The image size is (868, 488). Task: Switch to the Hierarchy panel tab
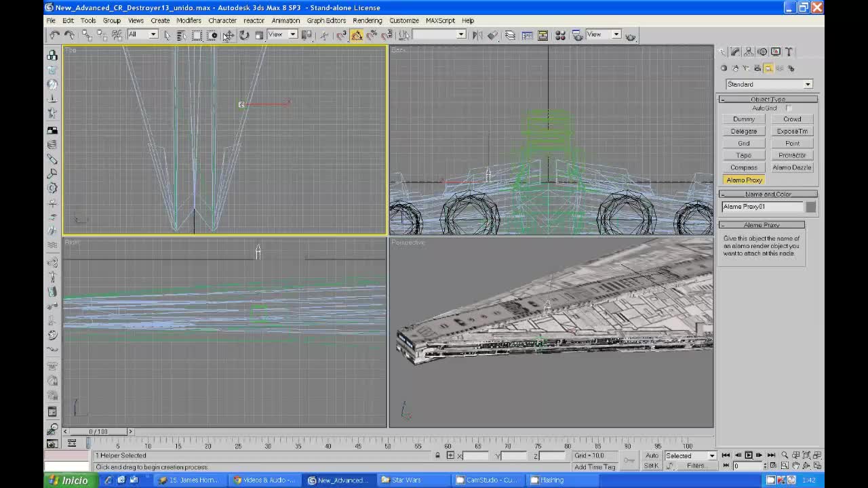point(749,52)
